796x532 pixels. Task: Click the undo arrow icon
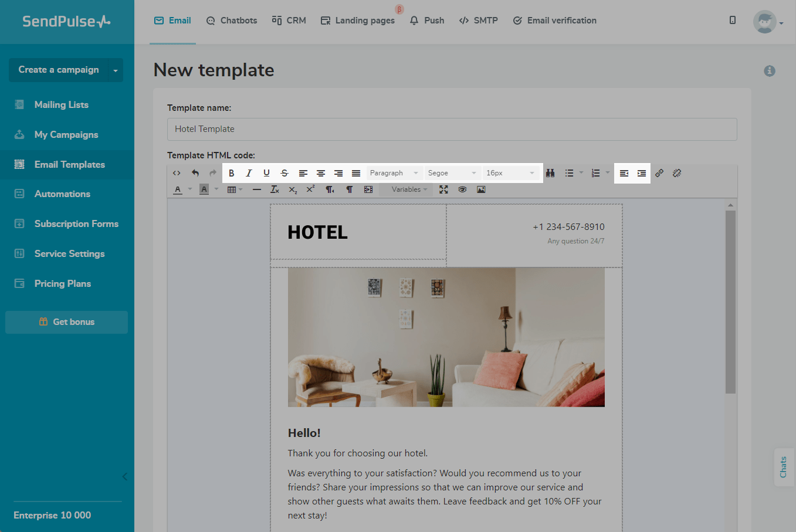coord(195,173)
